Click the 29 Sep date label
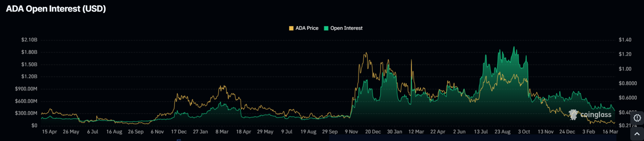This screenshot has height=141, width=644. pos(330,132)
